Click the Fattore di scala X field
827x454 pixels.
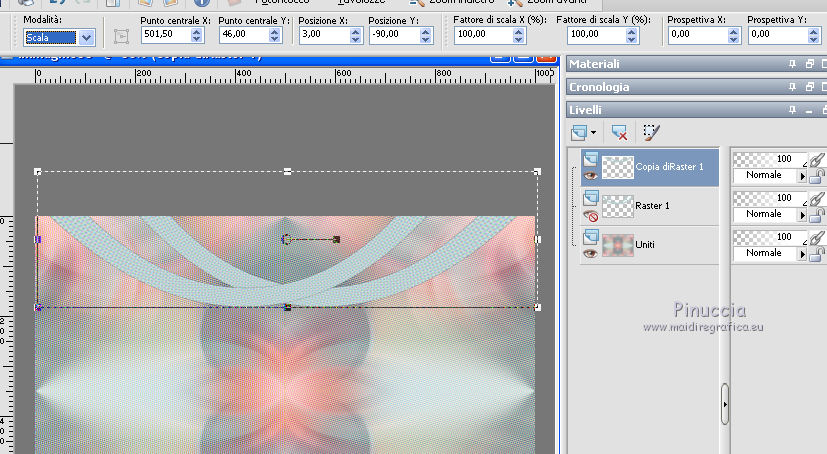coord(483,34)
